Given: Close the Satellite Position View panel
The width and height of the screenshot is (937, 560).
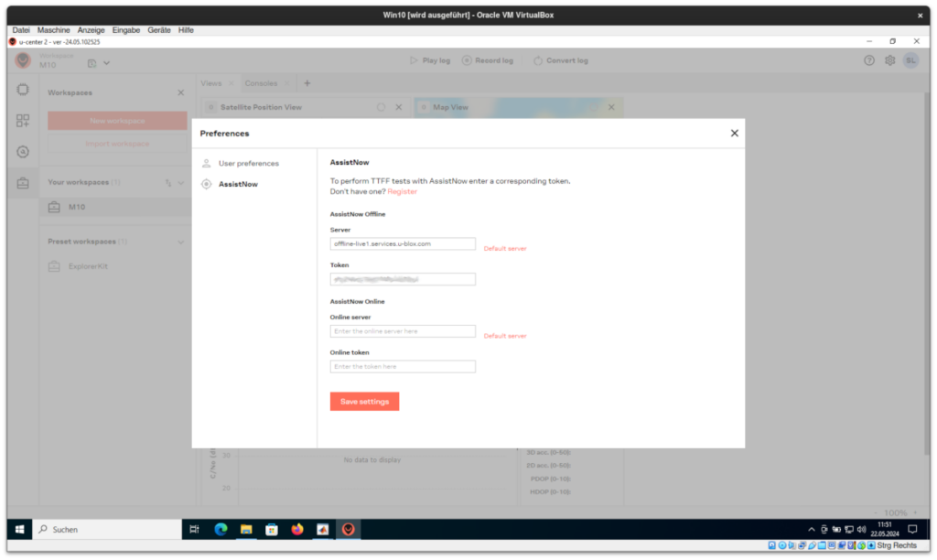Looking at the screenshot, I should click(x=399, y=108).
